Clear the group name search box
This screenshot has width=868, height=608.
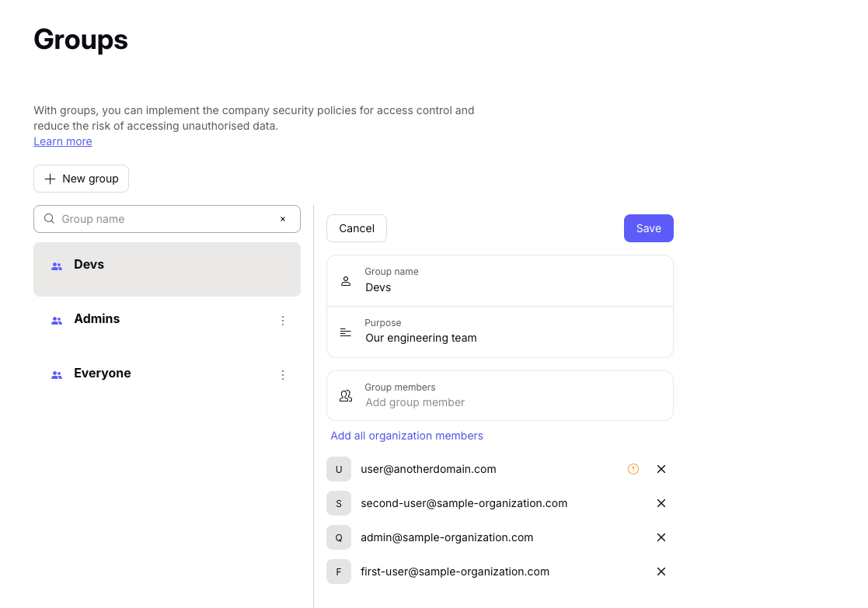click(x=283, y=219)
